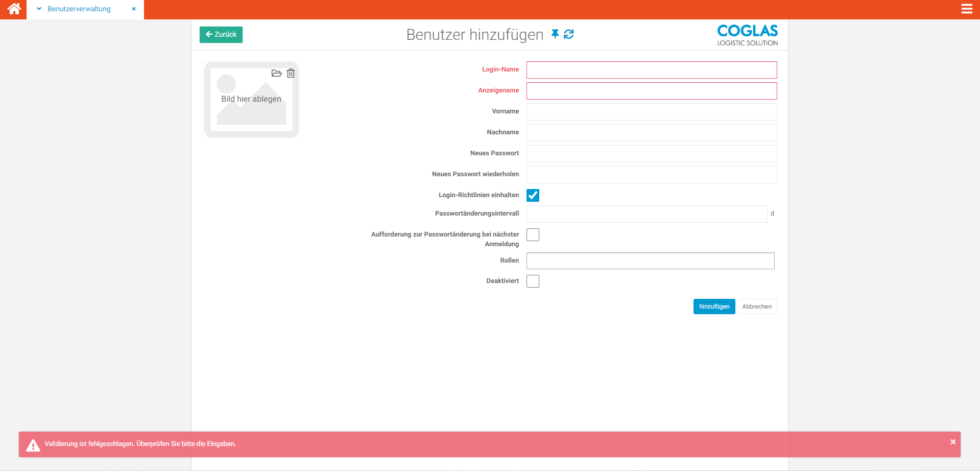Screen dimensions: 980x471
Task: Click the trash icon to delete image
Action: (x=291, y=74)
